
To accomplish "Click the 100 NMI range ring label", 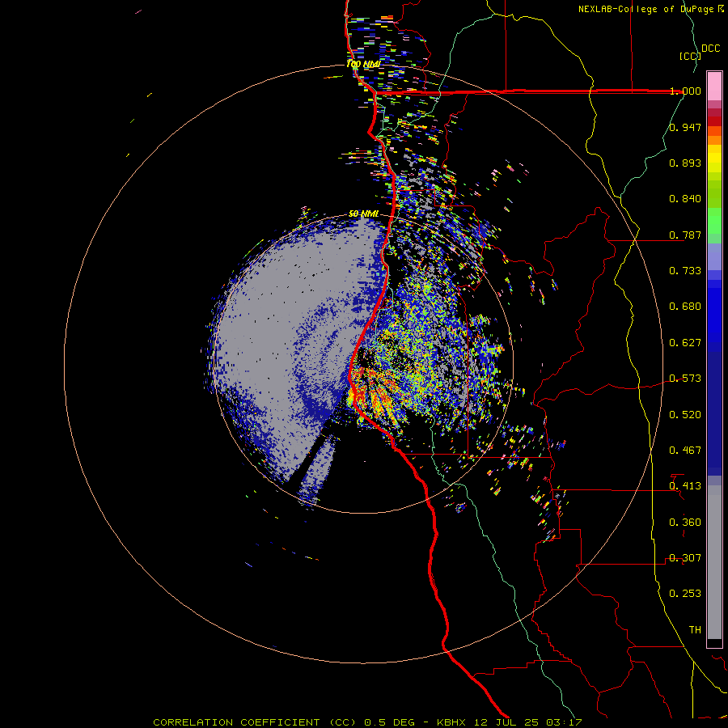I will tap(363, 64).
